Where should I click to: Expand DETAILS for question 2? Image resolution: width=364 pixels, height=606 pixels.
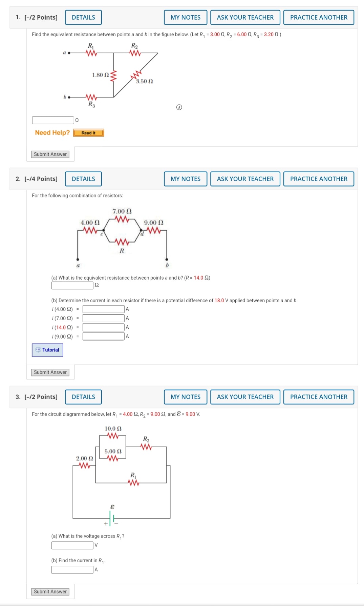point(83,179)
